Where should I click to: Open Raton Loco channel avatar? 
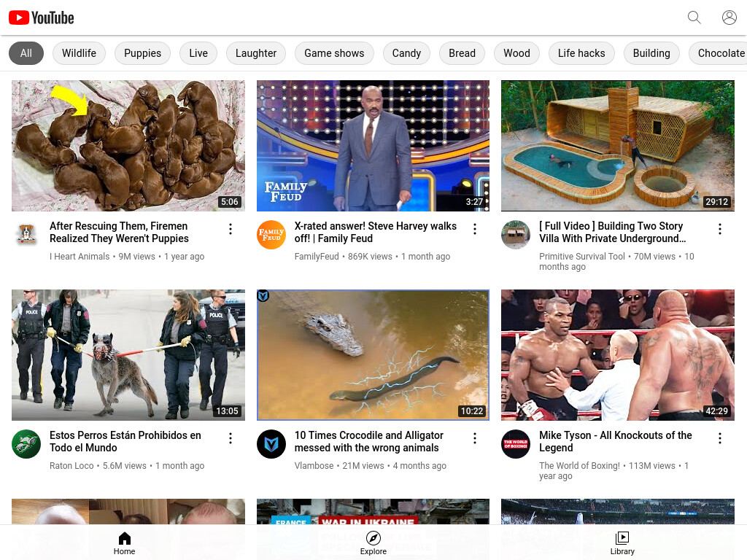26,444
